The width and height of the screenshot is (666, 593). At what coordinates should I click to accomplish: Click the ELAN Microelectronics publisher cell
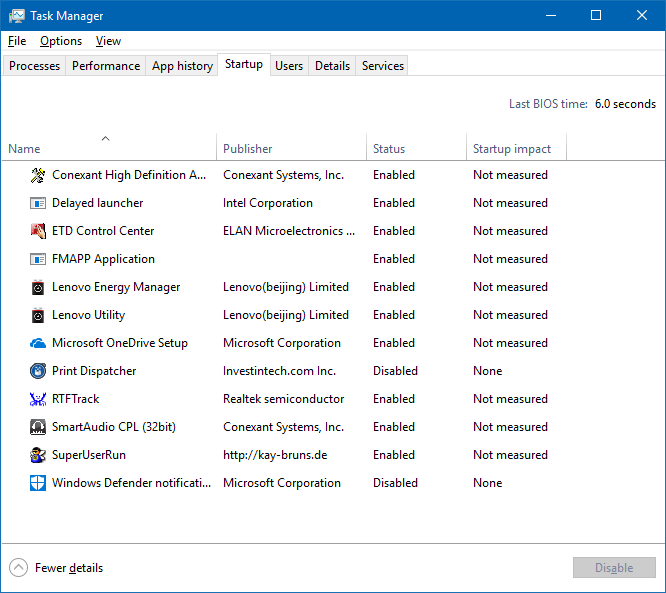coord(289,231)
